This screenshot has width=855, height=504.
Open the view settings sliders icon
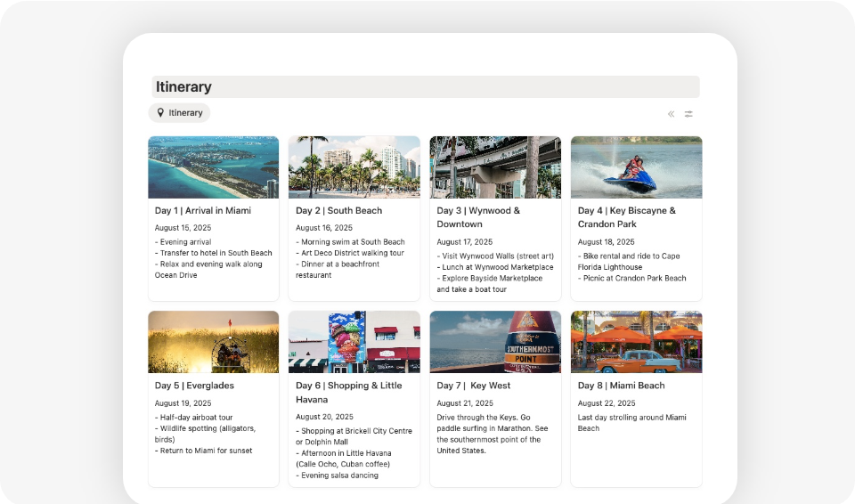[x=688, y=114]
